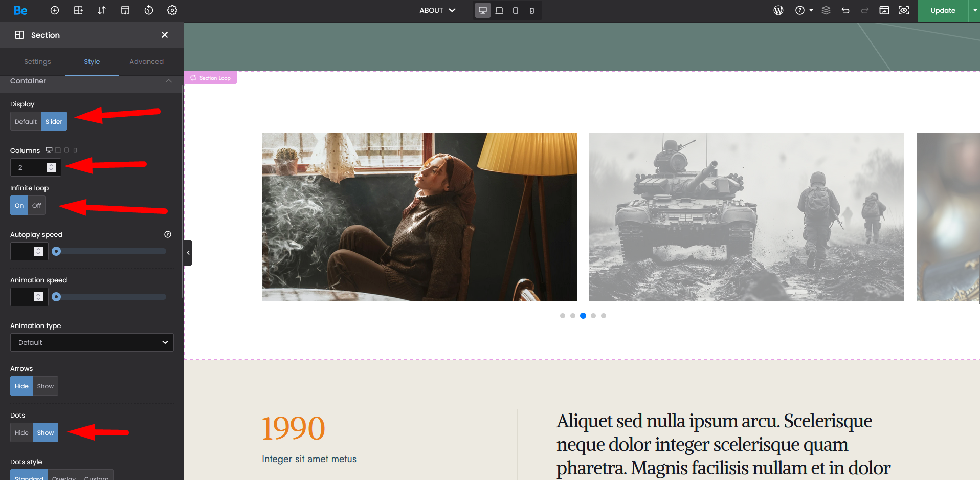980x480 pixels.
Task: Click the preview eye icon
Action: tap(904, 10)
